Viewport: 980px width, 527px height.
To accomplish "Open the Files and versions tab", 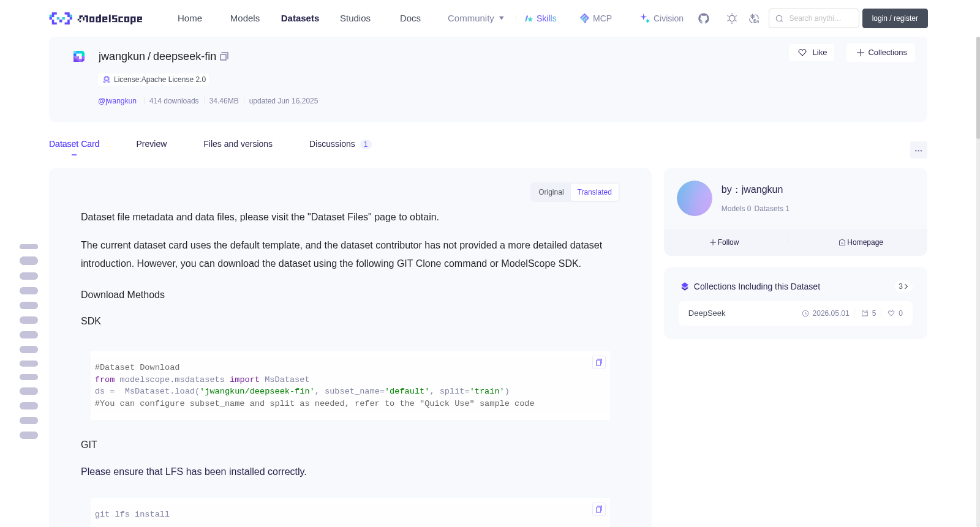I will (x=238, y=144).
